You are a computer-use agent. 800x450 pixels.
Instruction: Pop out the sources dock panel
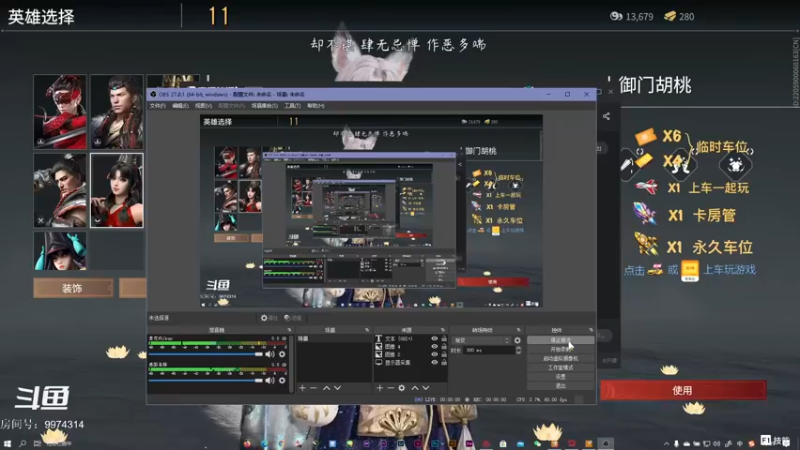[x=442, y=330]
